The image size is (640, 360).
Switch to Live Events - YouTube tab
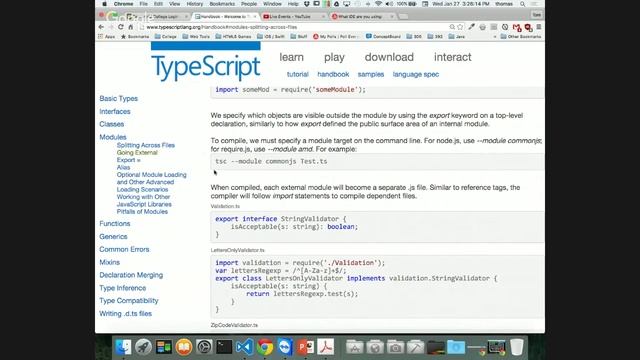pos(291,16)
